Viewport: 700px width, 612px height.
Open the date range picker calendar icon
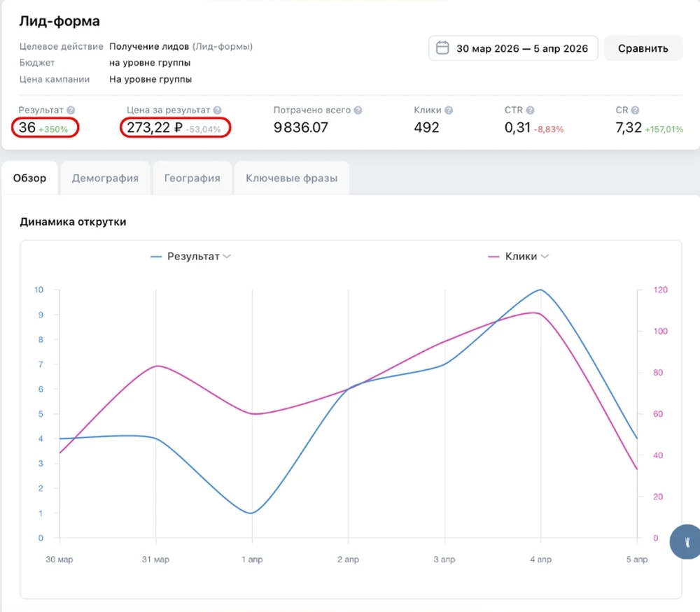[442, 48]
